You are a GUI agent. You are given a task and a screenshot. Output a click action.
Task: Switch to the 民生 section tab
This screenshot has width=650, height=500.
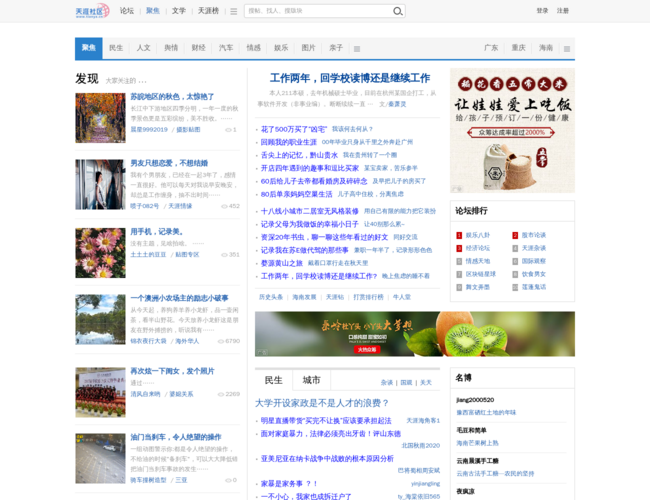[274, 380]
